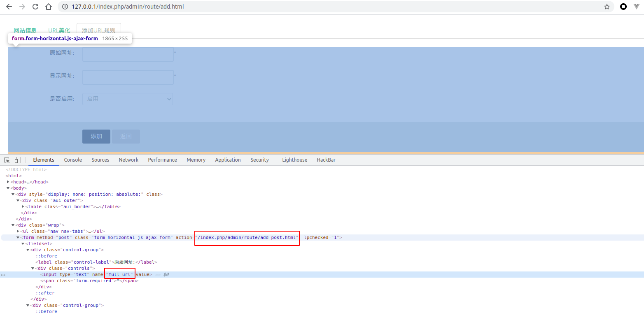Switch to the Network panel
The width and height of the screenshot is (644, 313).
point(128,160)
